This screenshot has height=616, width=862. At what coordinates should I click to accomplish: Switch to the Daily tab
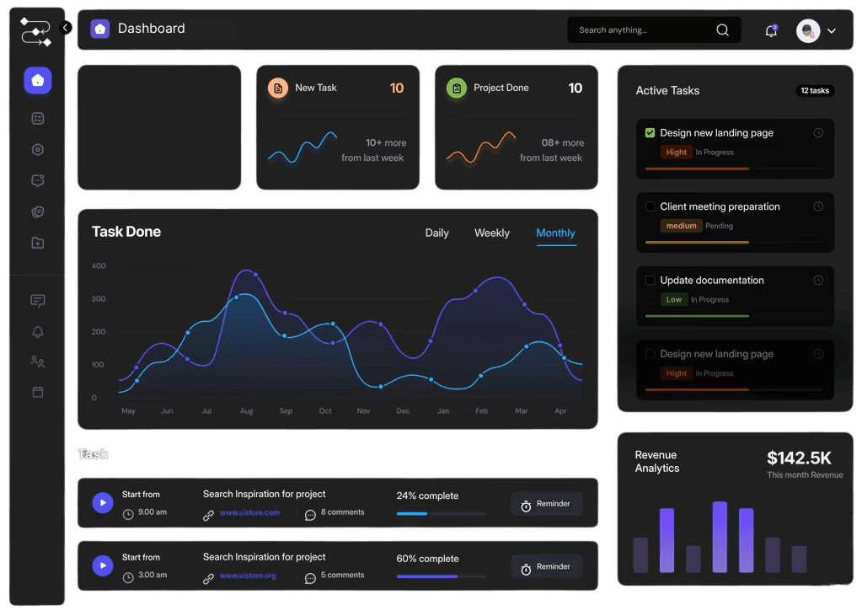436,233
